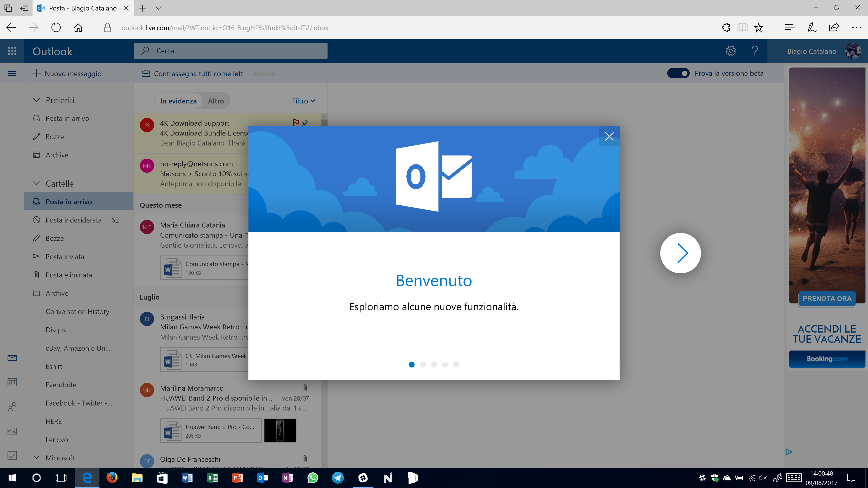Open Edge reading view icon
Image resolution: width=868 pixels, height=488 pixels.
(x=742, y=28)
